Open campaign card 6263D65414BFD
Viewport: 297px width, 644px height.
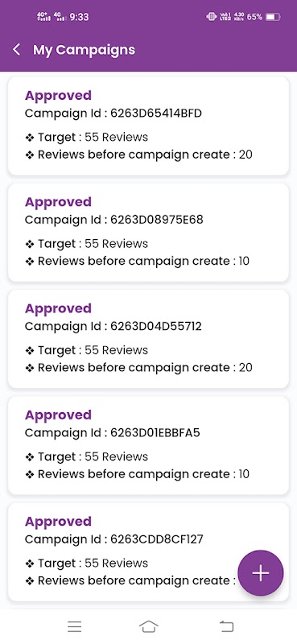tap(148, 126)
